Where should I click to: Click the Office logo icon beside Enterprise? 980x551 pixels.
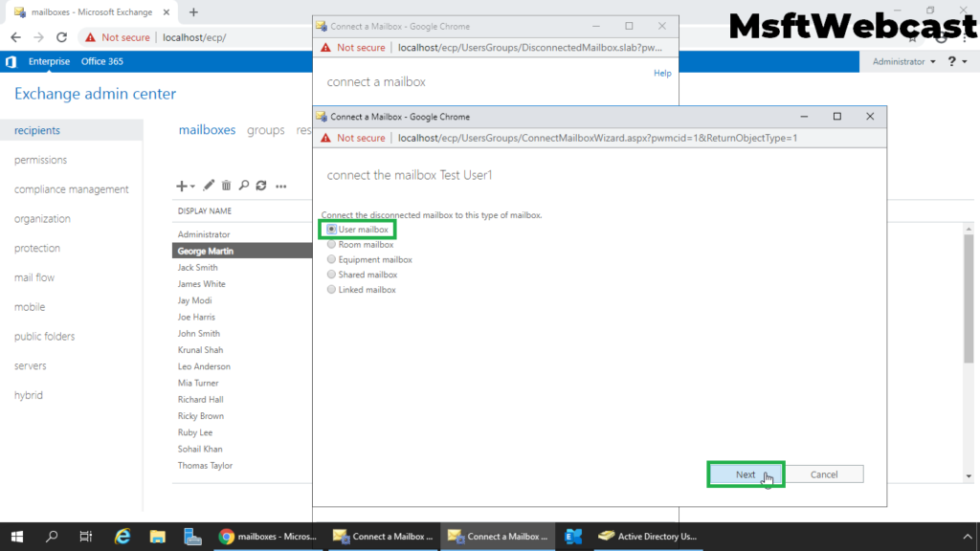[x=11, y=61]
